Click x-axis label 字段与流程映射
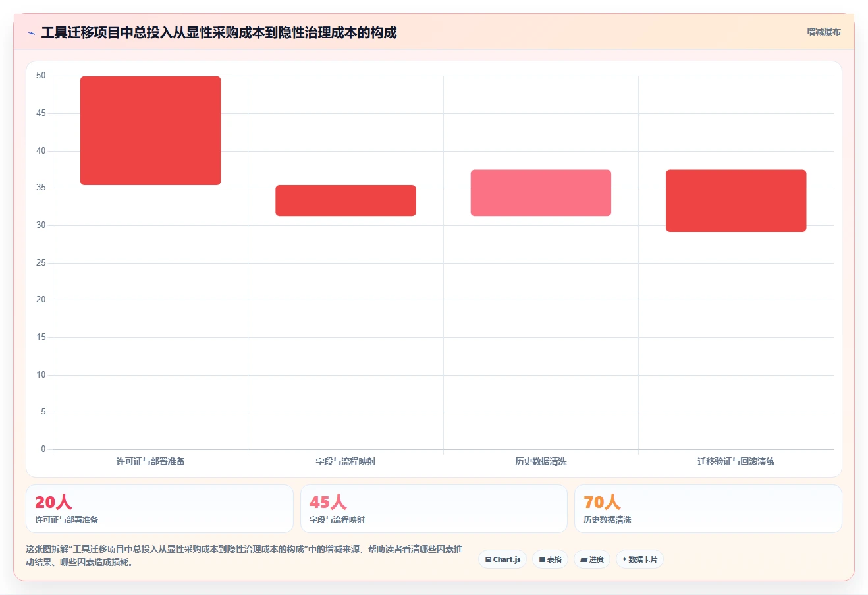This screenshot has height=595, width=868. point(346,461)
